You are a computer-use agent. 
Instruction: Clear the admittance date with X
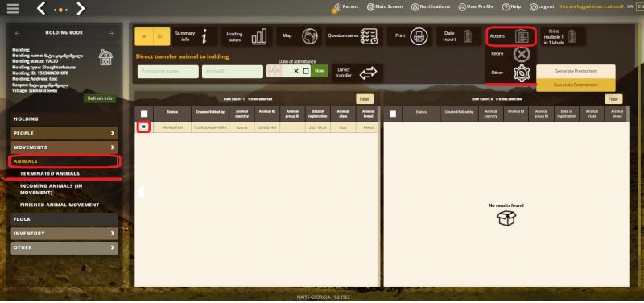point(296,71)
